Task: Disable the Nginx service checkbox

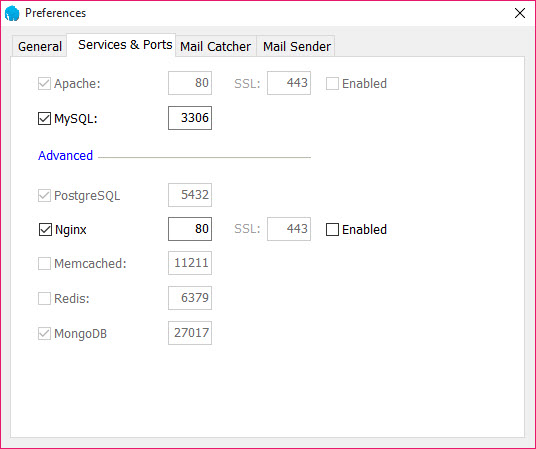Action: [x=45, y=229]
